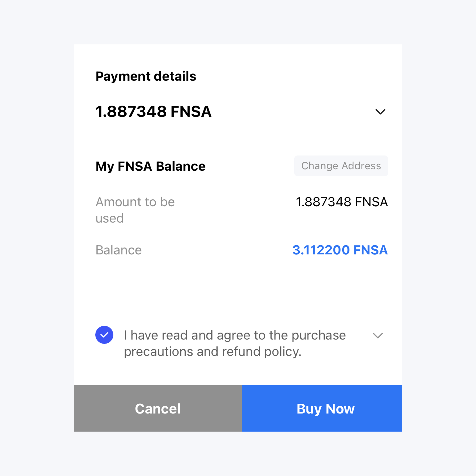Click "precautions and refund policy." text line

click(212, 352)
